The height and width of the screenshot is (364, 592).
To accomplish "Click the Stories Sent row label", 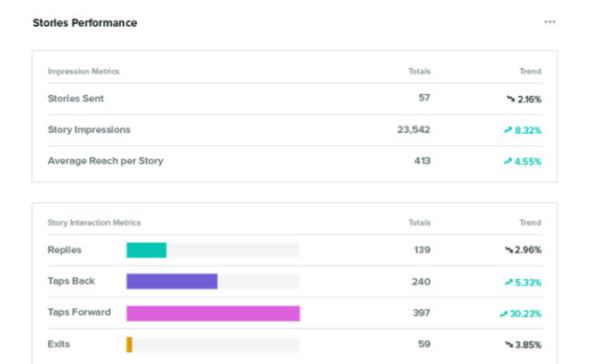I will [x=76, y=99].
